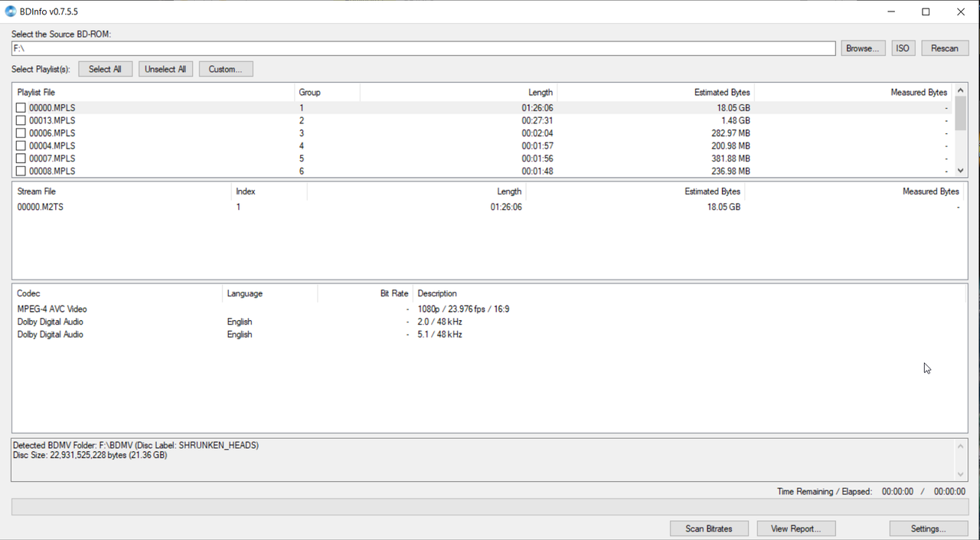980x540 pixels.
Task: Maximize the BDInfo window
Action: 926,11
